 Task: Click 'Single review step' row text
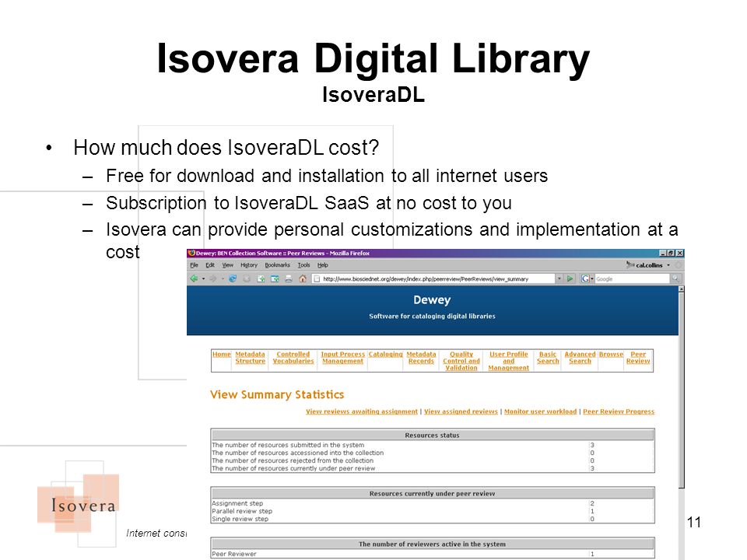pos(240,519)
